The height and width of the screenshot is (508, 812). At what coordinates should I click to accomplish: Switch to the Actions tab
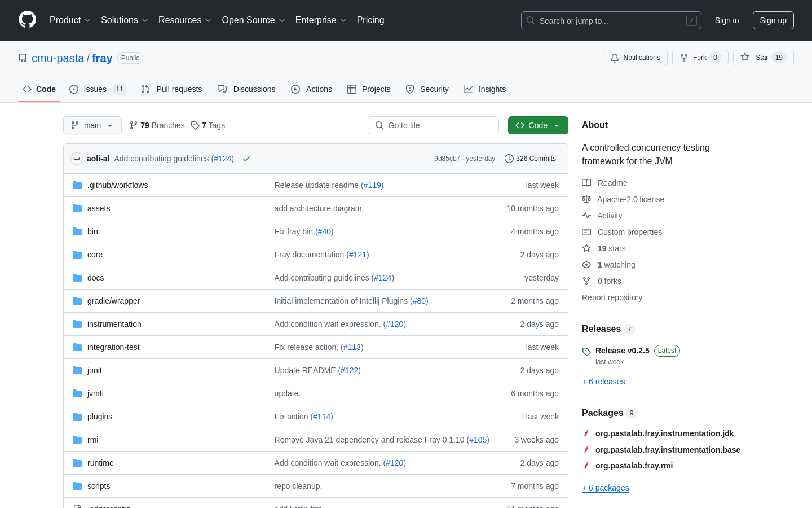(311, 89)
